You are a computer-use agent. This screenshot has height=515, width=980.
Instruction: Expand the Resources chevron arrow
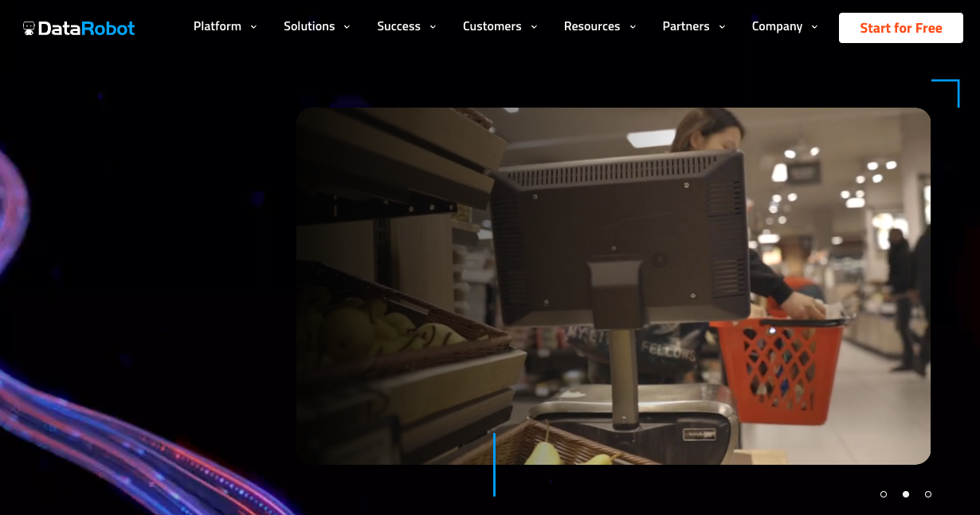(633, 27)
